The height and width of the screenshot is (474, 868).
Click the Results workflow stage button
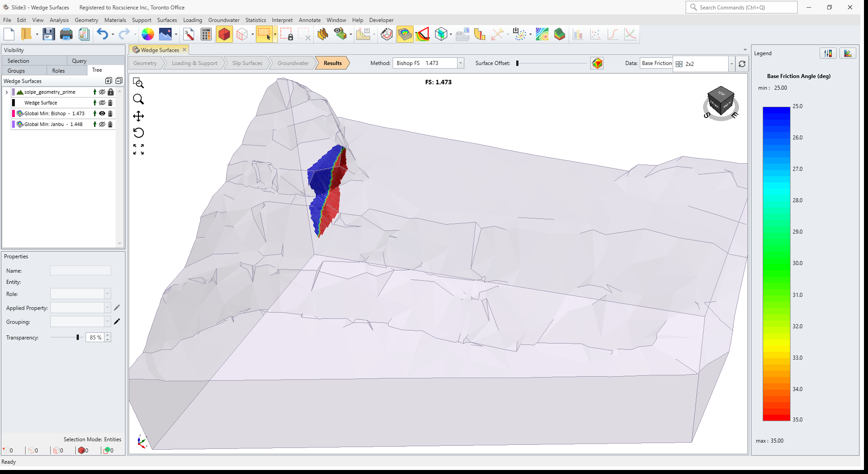point(332,63)
